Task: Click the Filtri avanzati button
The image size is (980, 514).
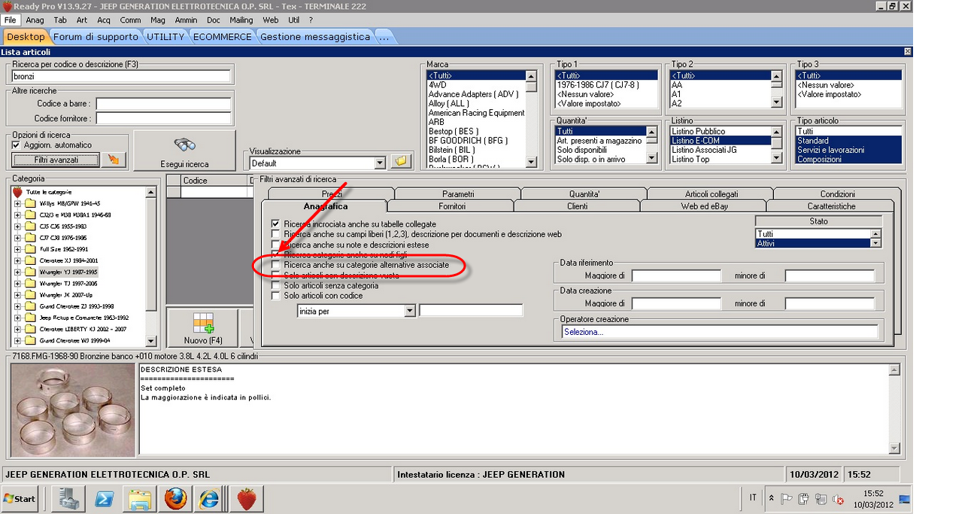Action: (56, 160)
